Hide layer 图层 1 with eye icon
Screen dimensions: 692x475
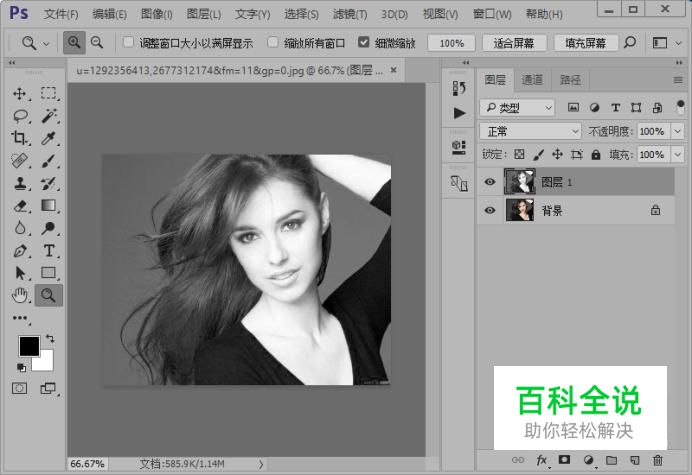(490, 182)
